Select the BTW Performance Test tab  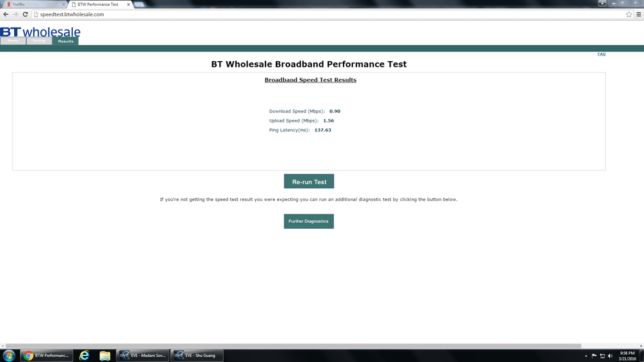100,5
